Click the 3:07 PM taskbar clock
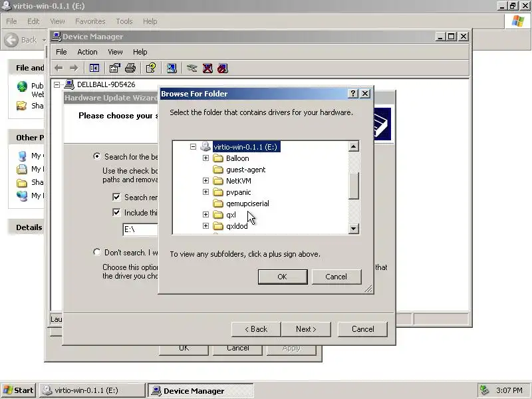The image size is (532, 399). (x=509, y=390)
